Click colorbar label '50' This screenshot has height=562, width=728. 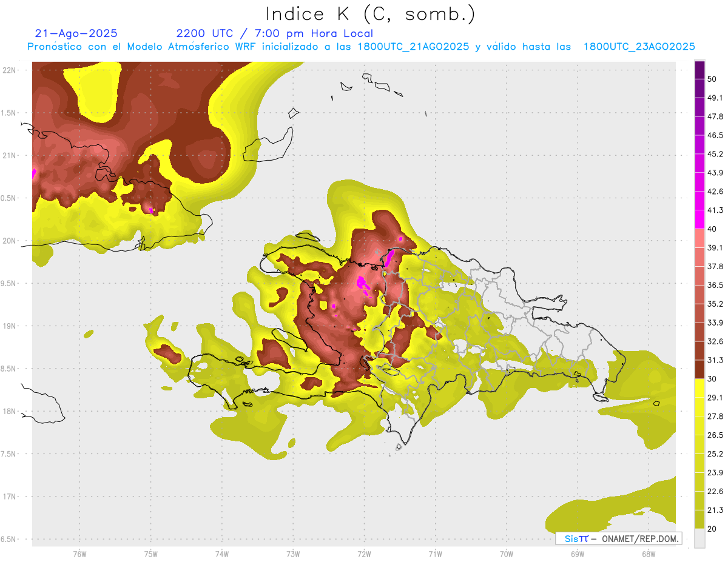712,79
